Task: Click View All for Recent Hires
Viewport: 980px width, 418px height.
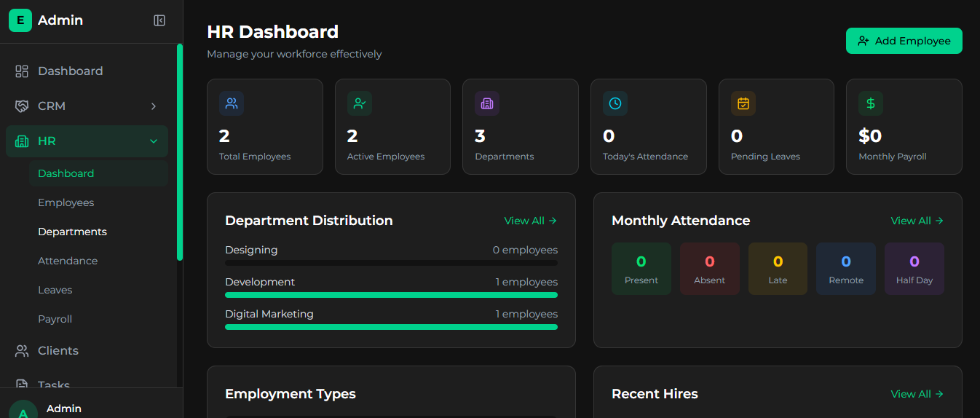Action: [917, 394]
